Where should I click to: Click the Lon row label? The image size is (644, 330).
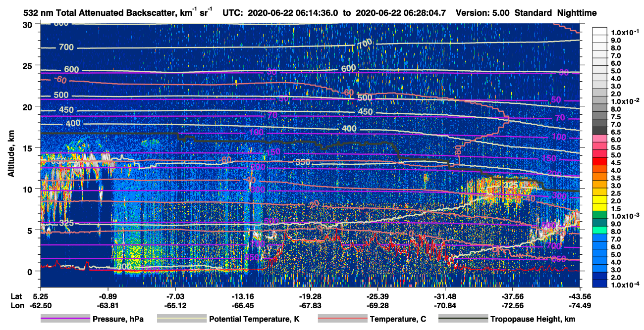coord(16,305)
